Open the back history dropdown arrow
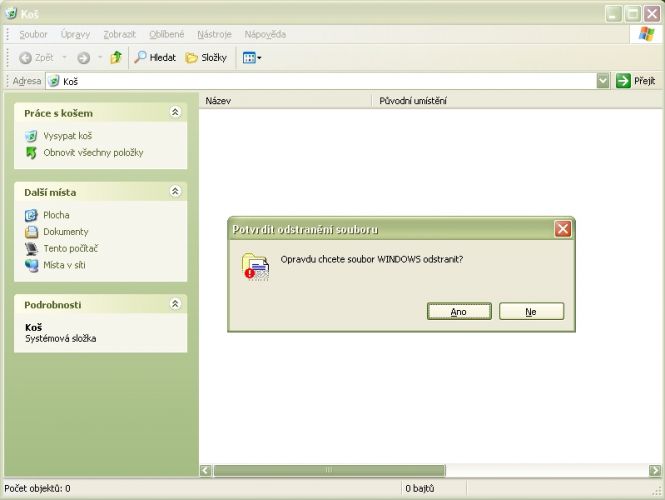Screen dimensions: 665x500 click(65, 57)
